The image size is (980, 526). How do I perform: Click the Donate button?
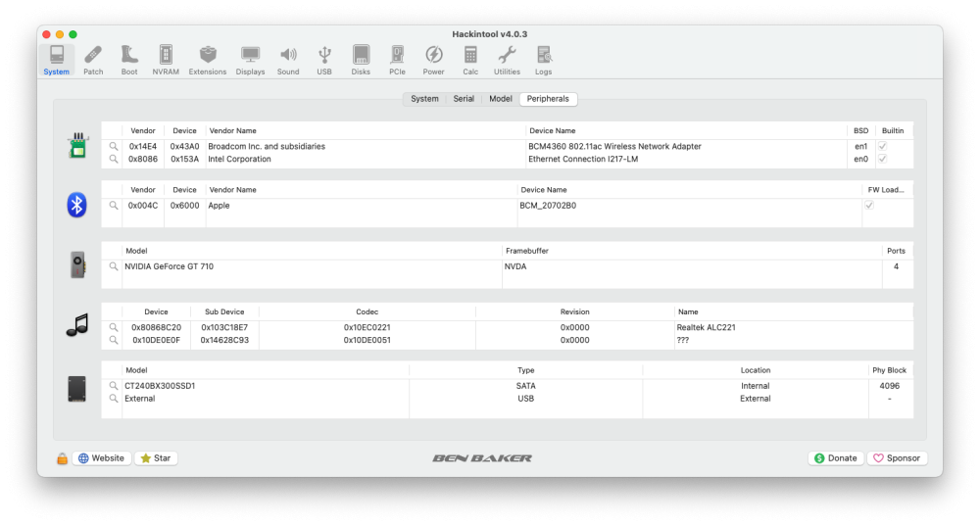836,457
